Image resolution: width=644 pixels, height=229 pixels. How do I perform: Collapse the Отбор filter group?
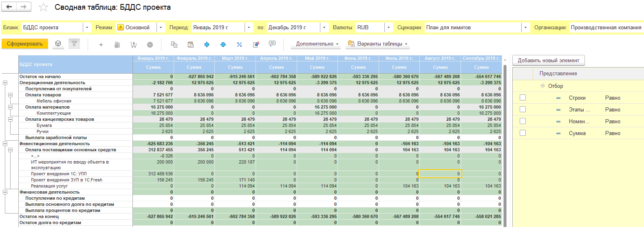543,86
